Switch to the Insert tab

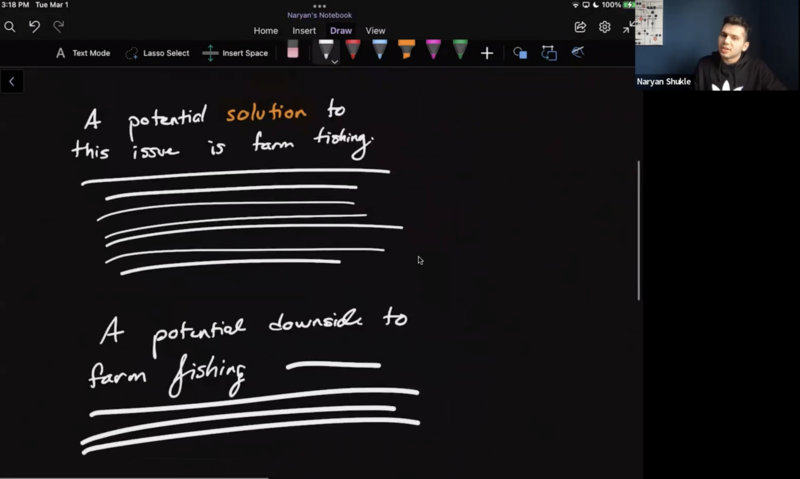point(304,31)
